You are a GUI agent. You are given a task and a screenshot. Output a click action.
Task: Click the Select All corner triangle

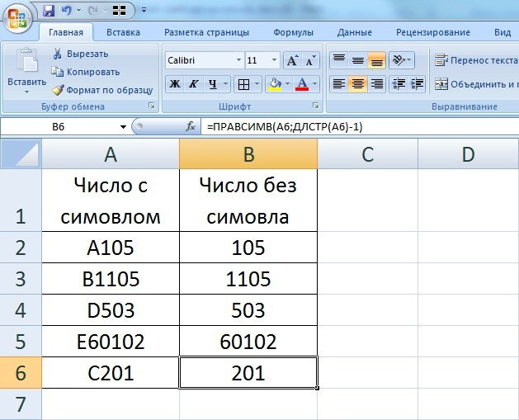(21, 153)
